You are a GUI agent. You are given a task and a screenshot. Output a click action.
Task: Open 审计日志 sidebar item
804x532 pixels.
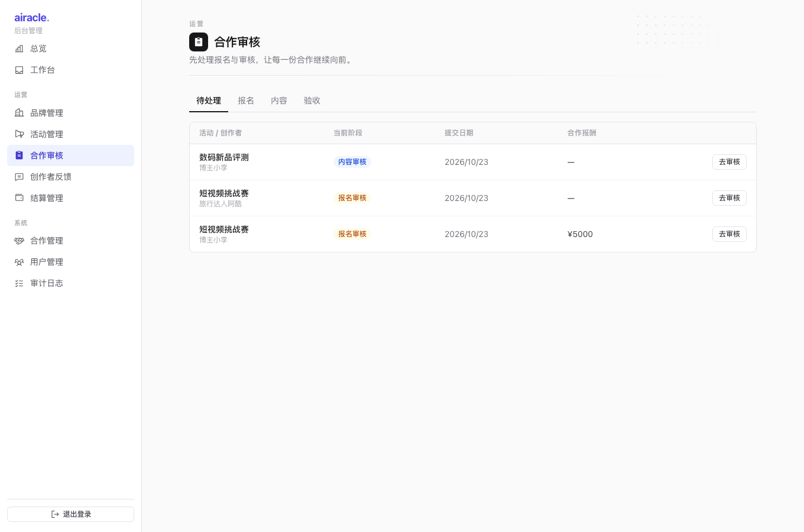click(x=70, y=283)
